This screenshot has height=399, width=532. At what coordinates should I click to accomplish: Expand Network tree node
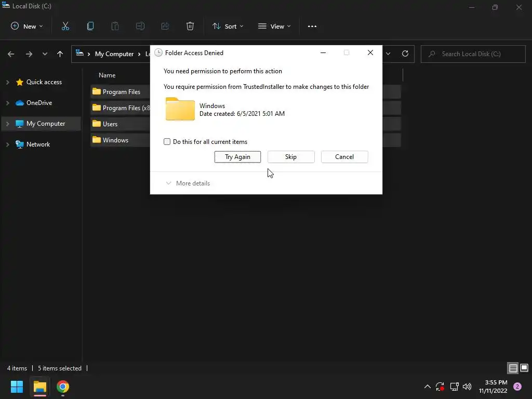click(x=8, y=144)
